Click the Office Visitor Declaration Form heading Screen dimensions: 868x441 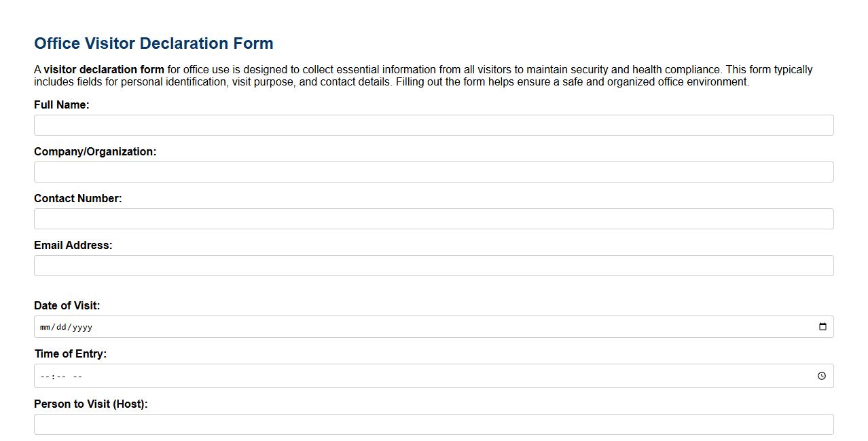coord(153,43)
